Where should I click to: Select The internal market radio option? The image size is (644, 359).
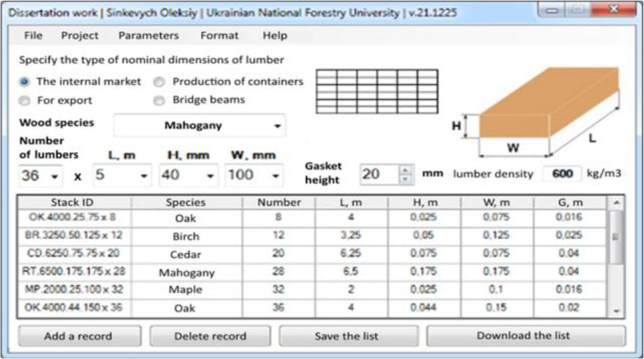click(x=25, y=81)
